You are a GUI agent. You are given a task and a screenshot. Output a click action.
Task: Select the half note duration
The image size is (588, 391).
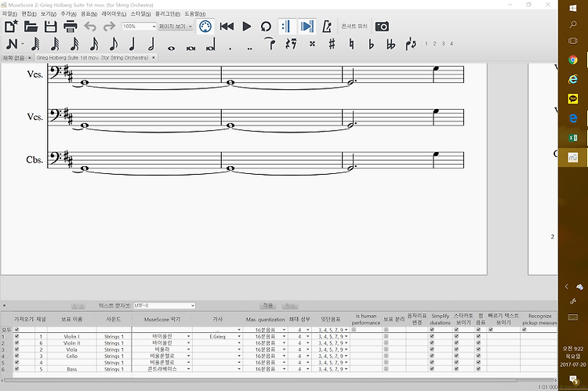coord(151,44)
